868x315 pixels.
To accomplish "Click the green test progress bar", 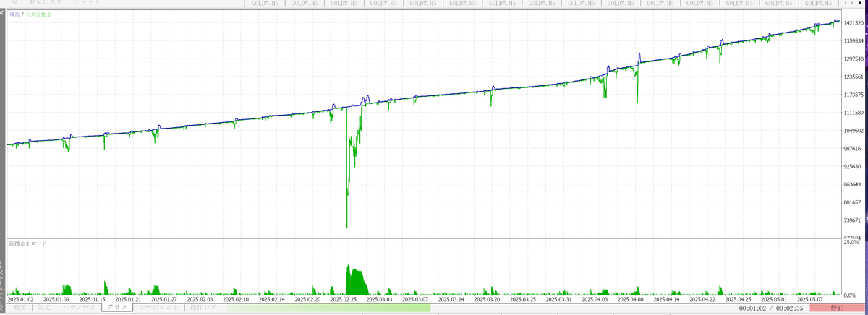I will (x=329, y=308).
